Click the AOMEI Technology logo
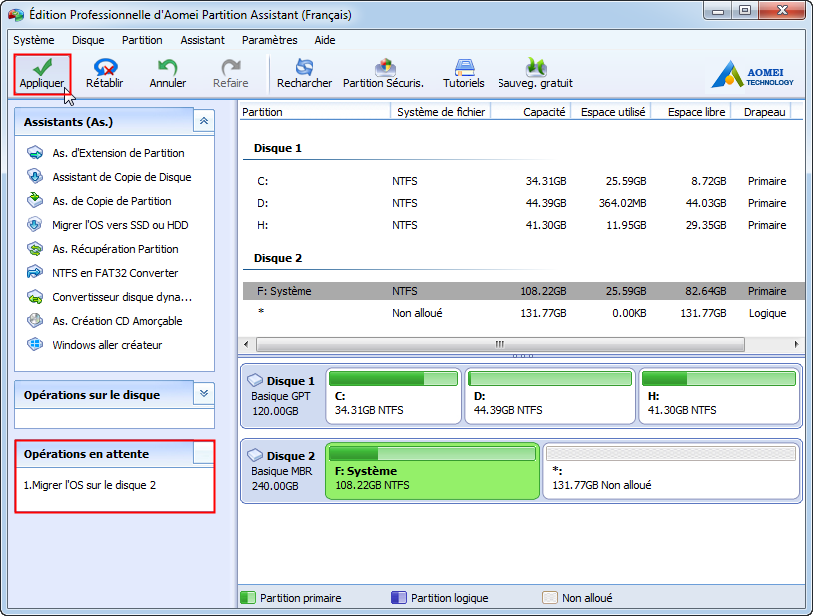The height and width of the screenshot is (616, 813). click(752, 74)
